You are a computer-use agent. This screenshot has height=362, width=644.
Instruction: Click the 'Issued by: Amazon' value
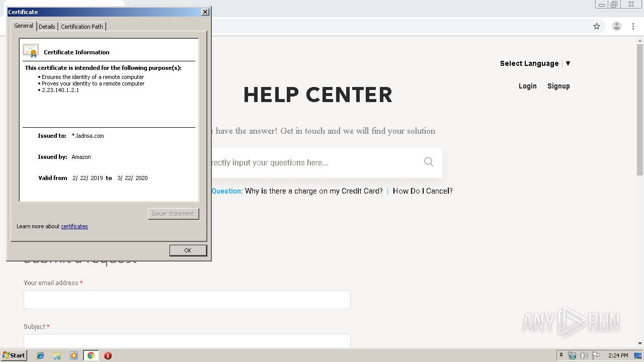coord(81,157)
